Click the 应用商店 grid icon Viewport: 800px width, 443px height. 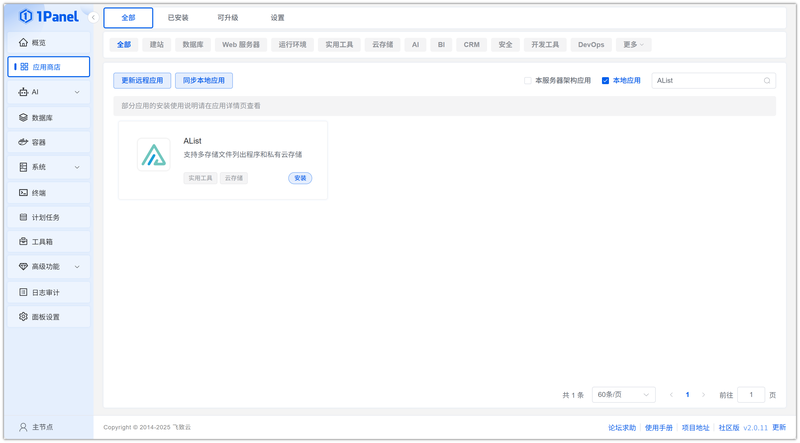pos(24,67)
